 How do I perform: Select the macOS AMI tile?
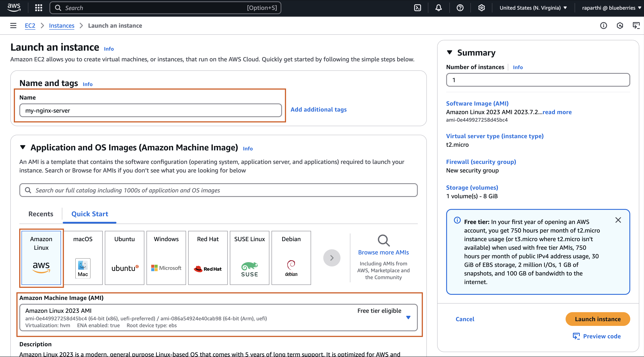[x=83, y=258]
